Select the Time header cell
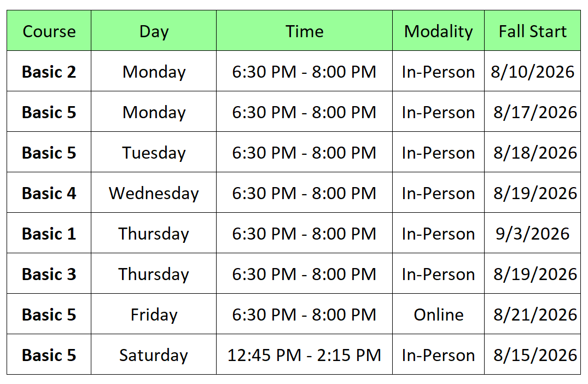 point(304,31)
